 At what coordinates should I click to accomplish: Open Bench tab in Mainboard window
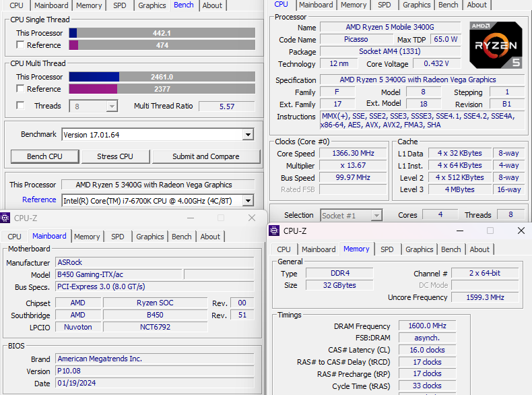[x=182, y=237]
